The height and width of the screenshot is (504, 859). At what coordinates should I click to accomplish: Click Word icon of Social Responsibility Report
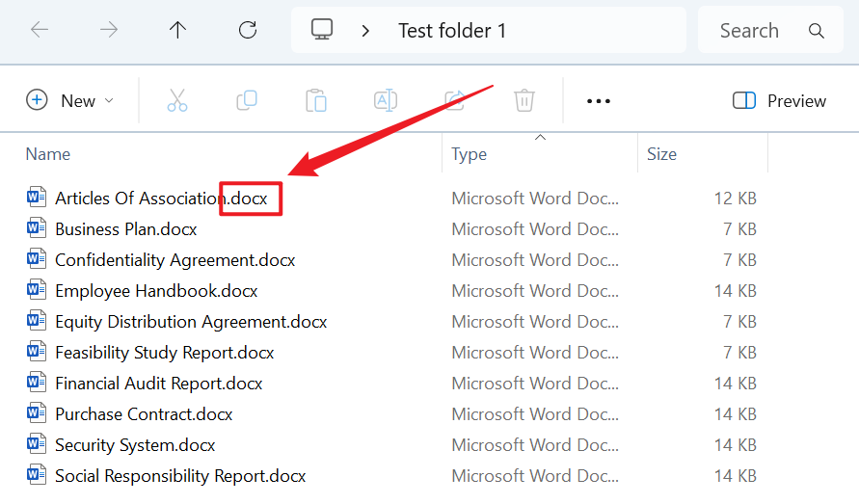pyautogui.click(x=37, y=474)
